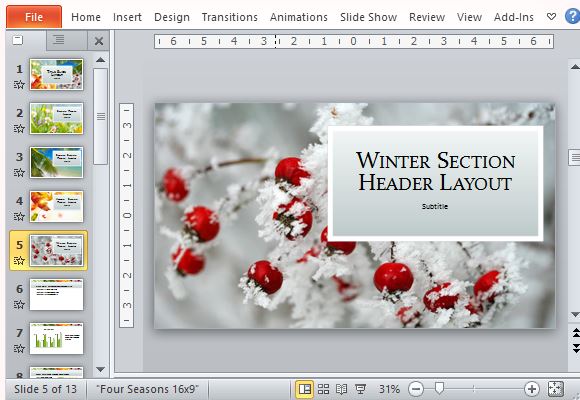The height and width of the screenshot is (400, 580).
Task: Click 'Four Seasons 16x9' theme name
Action: (147, 389)
